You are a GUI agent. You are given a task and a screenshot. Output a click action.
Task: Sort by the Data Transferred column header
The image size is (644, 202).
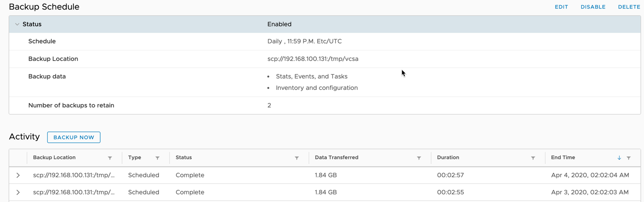pos(337,157)
